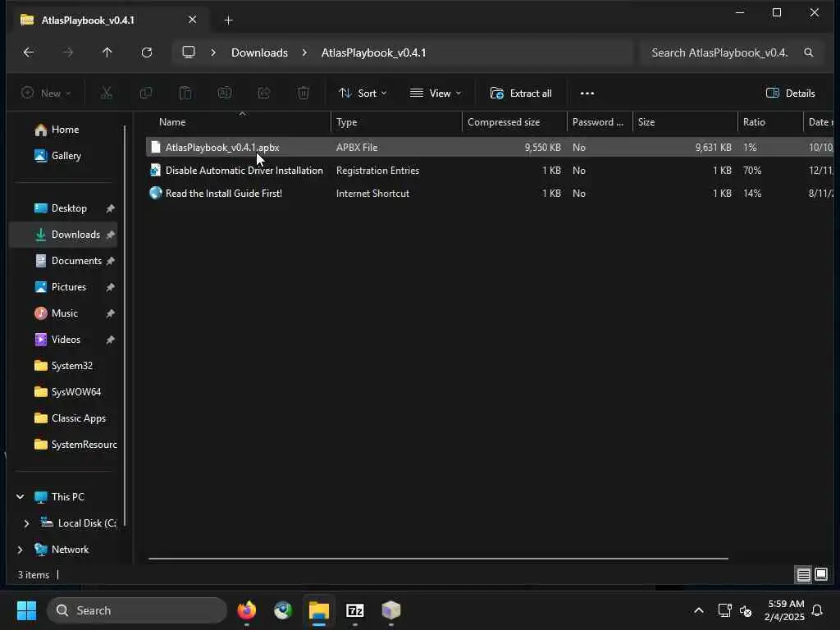The width and height of the screenshot is (840, 630).
Task: Expand the Network tree node
Action: coord(21,550)
